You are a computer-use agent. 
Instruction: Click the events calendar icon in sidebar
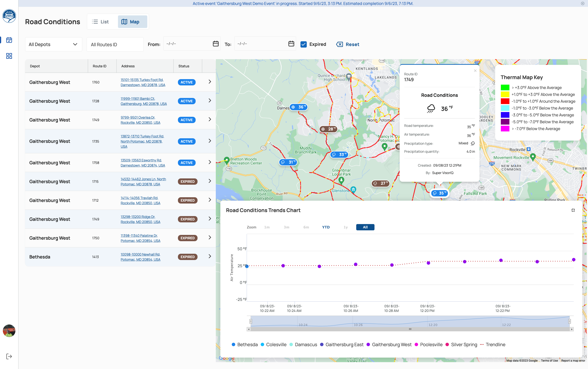(x=9, y=40)
